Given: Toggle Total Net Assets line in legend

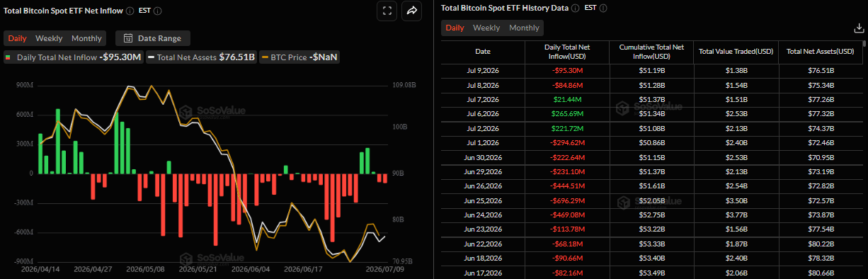Looking at the screenshot, I should pyautogui.click(x=202, y=57).
